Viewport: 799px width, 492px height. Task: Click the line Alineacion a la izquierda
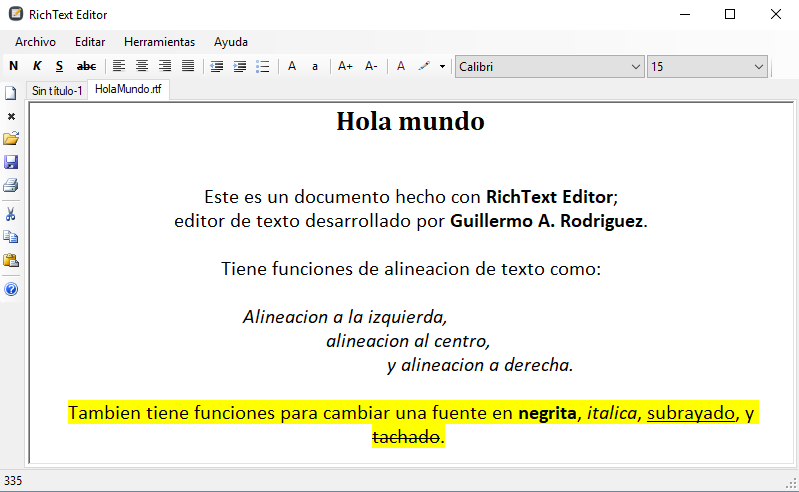(345, 317)
